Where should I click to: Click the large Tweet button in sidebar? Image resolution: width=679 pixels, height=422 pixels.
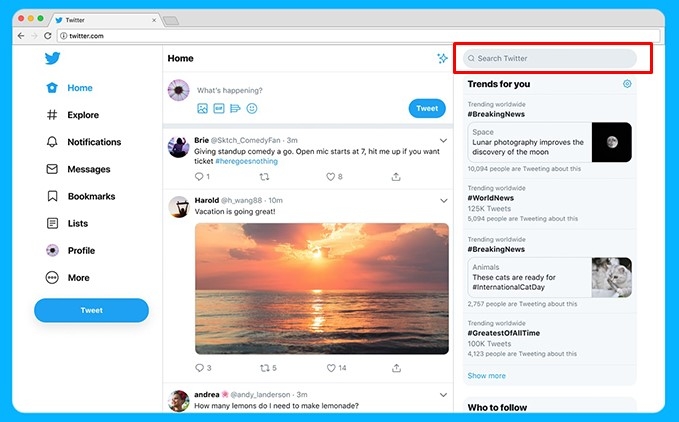[91, 310]
